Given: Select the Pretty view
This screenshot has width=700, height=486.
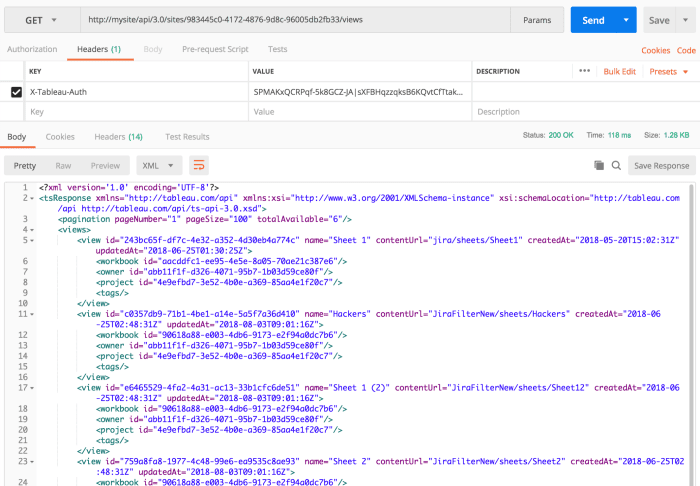Looking at the screenshot, I should click(x=25, y=166).
